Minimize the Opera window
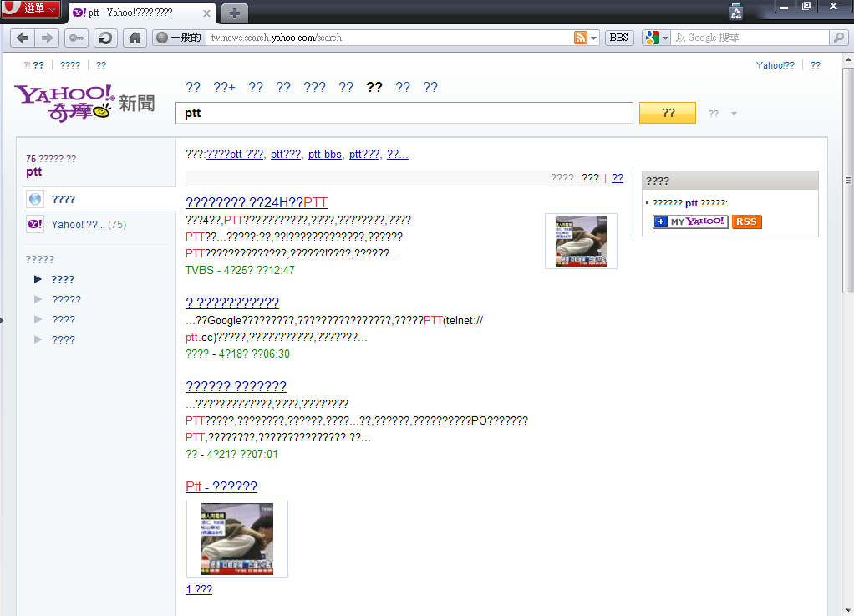 [x=785, y=7]
